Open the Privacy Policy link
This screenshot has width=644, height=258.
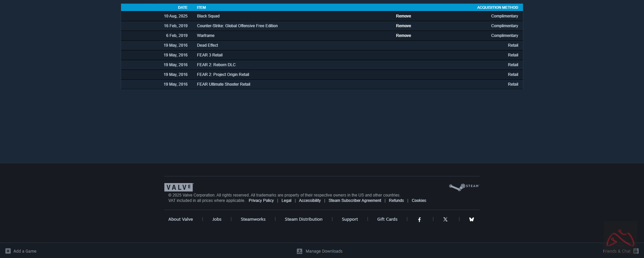(x=261, y=201)
